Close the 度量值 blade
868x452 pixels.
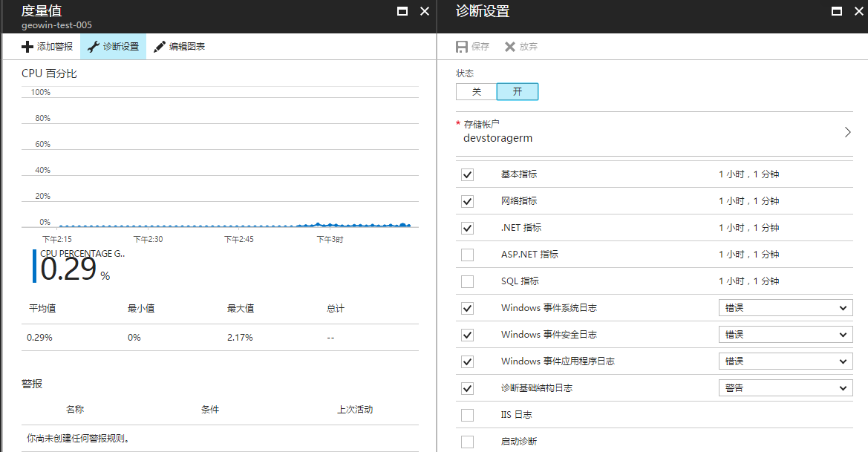coord(425,11)
